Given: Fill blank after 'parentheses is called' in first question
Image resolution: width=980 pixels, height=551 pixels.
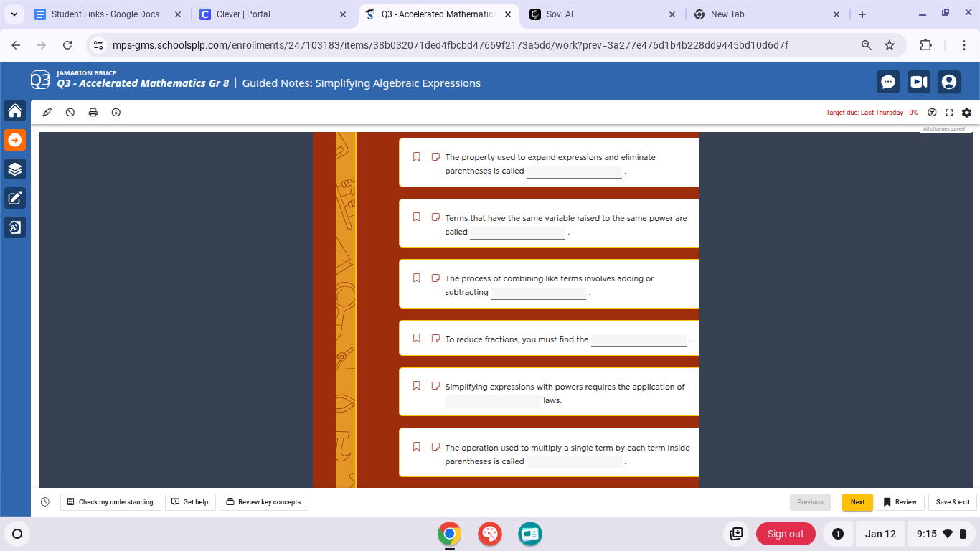Looking at the screenshot, I should pos(574,171).
